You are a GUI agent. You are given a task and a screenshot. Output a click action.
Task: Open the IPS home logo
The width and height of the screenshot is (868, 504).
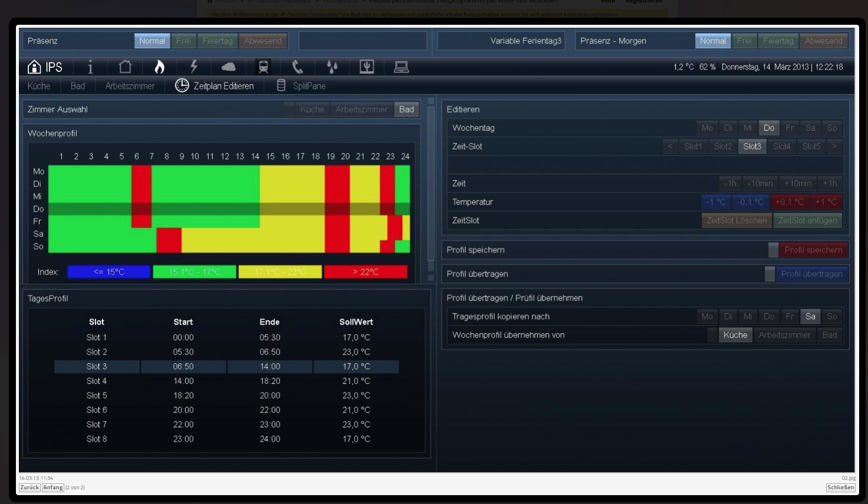point(45,67)
